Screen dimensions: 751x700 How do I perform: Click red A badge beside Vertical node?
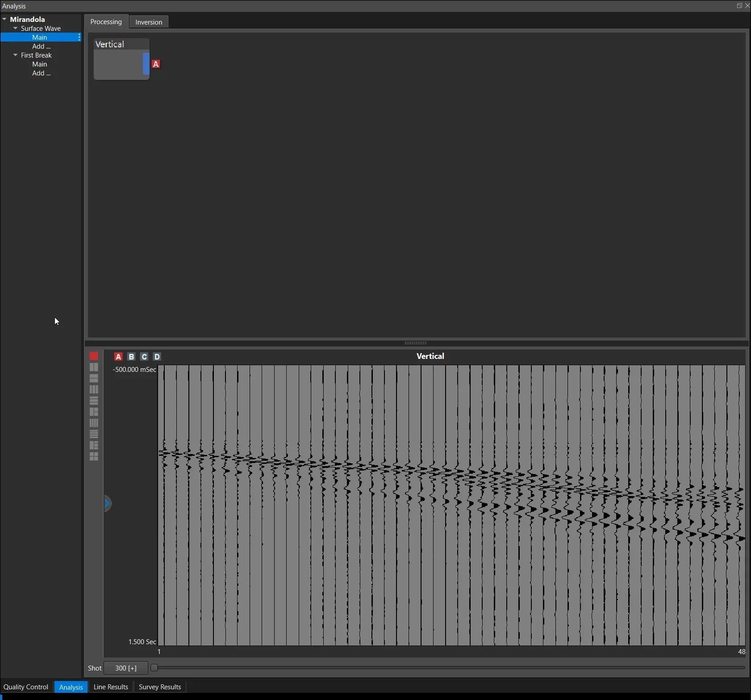click(x=156, y=64)
